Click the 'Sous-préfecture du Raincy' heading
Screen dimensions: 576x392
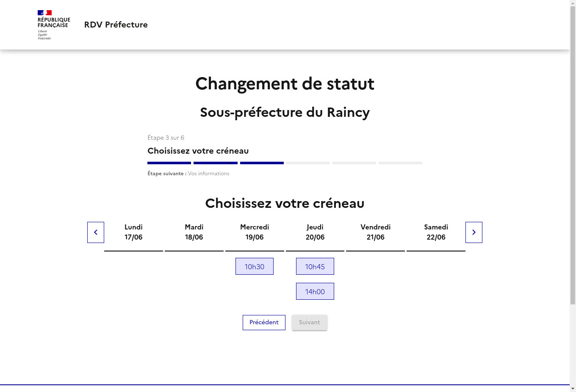click(285, 112)
